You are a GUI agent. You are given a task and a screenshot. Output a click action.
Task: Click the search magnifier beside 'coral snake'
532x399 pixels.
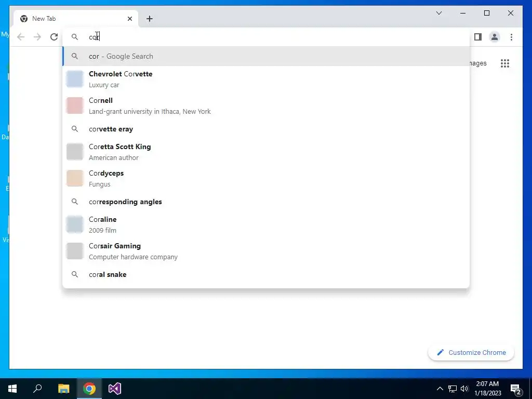coord(75,274)
